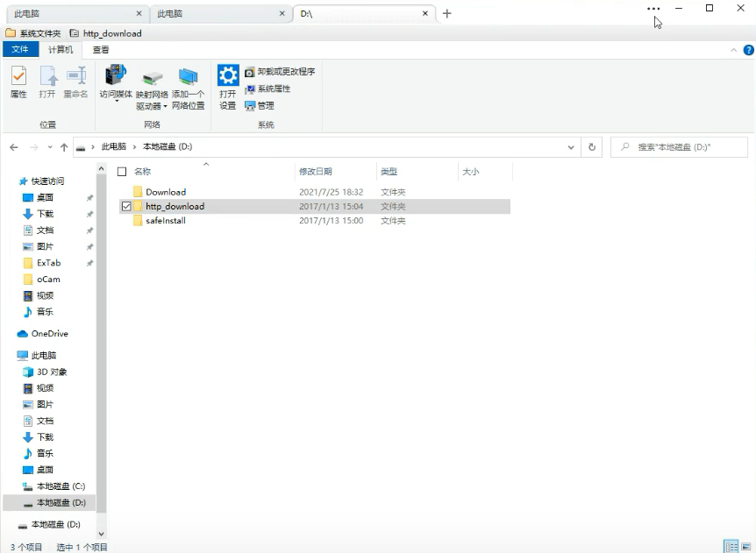Open the Access media (访问媒体) icon
The height and width of the screenshot is (553, 756).
[116, 82]
